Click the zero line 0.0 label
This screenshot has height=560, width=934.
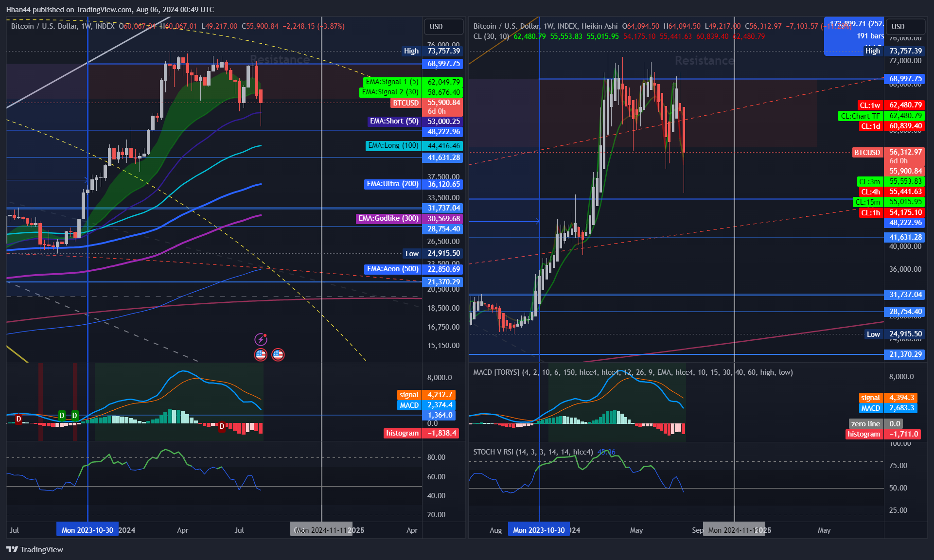tap(876, 424)
